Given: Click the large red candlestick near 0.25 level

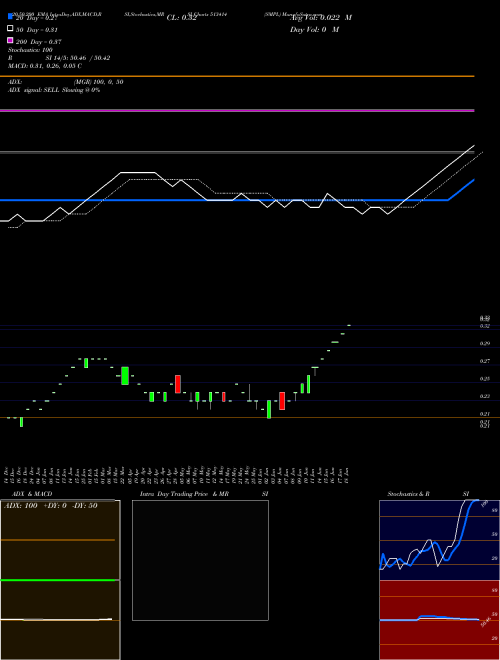Looking at the screenshot, I should pos(178,384).
